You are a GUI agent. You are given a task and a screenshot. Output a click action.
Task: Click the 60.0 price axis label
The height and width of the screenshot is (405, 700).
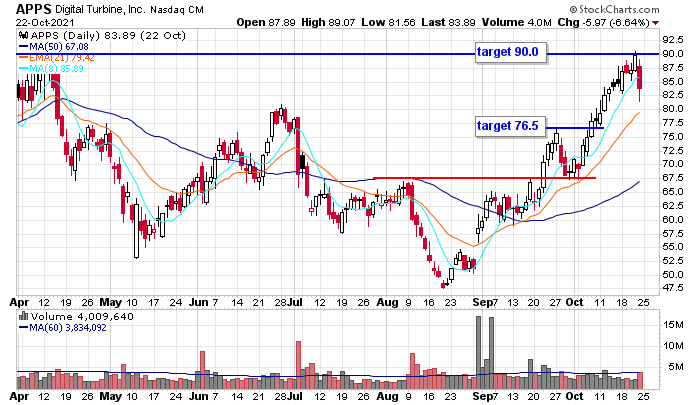coord(673,219)
